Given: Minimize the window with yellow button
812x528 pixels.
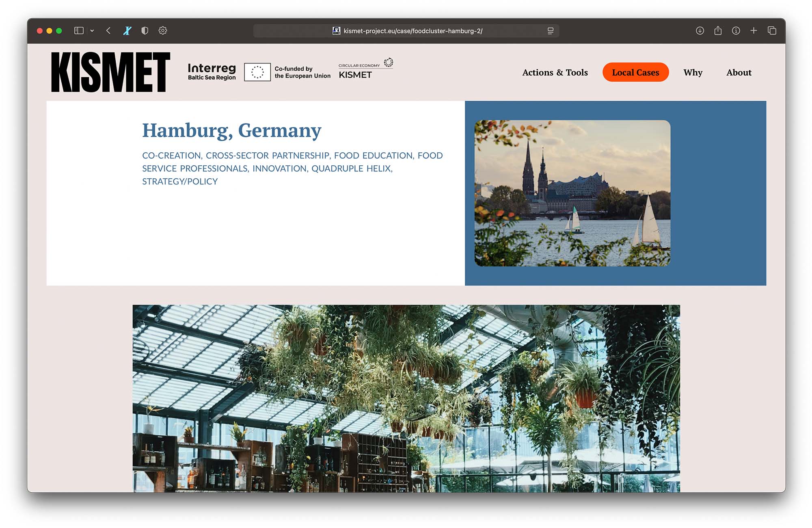Looking at the screenshot, I should click(49, 31).
